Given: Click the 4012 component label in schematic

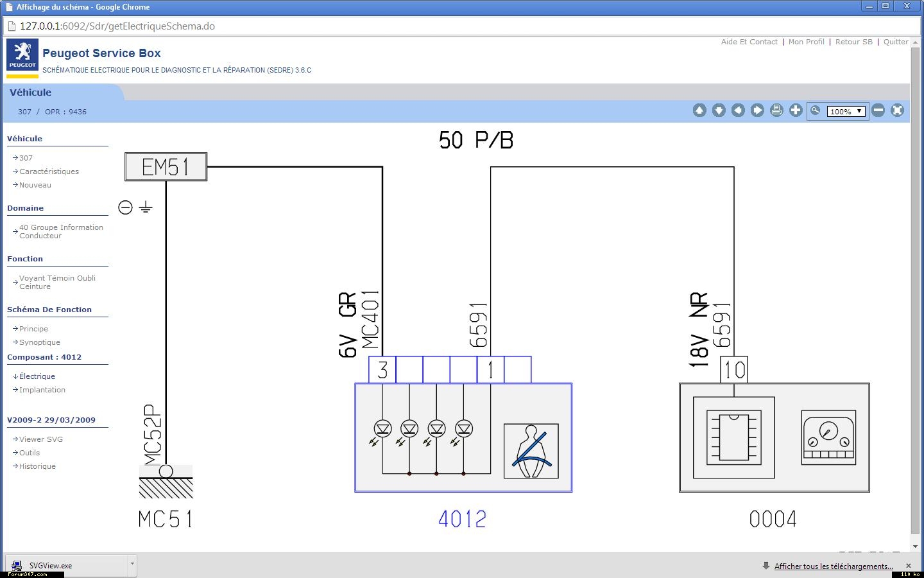Looking at the screenshot, I should (x=462, y=519).
